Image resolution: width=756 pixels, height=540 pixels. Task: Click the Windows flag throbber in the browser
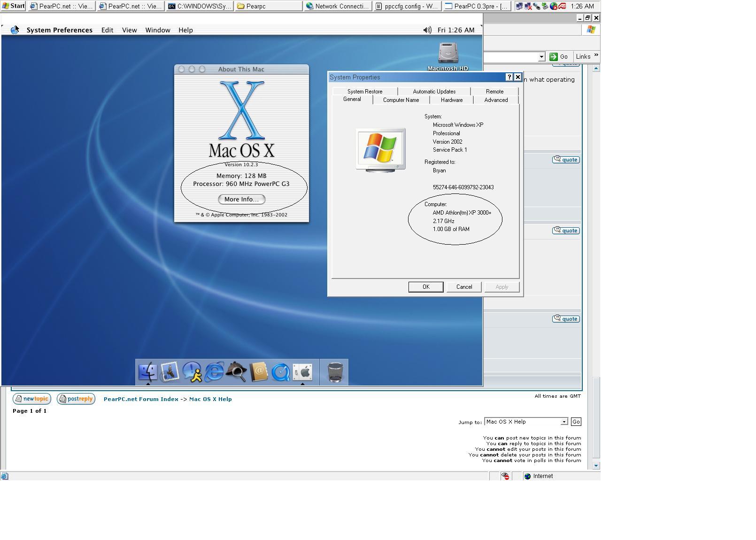pos(591,30)
